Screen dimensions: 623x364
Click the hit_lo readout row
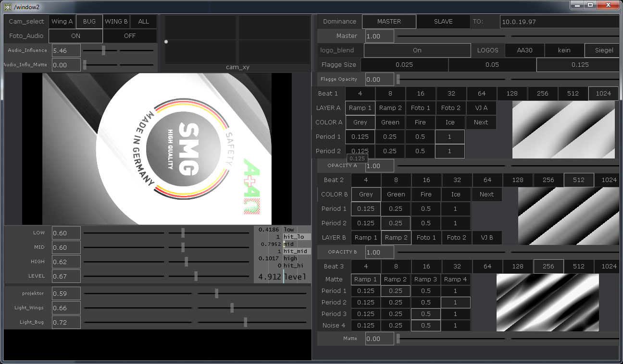(283, 237)
